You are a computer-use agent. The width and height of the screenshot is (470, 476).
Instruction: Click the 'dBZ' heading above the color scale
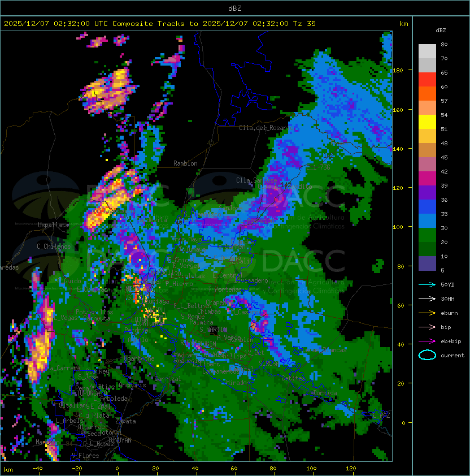coord(441,31)
